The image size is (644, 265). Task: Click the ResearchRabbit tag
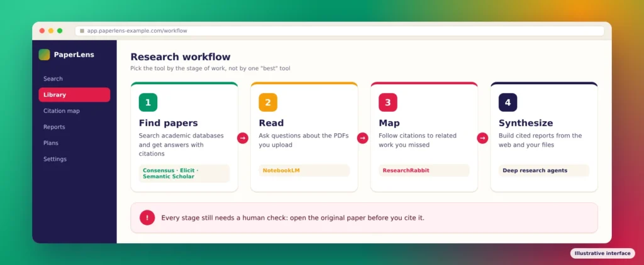(425, 170)
